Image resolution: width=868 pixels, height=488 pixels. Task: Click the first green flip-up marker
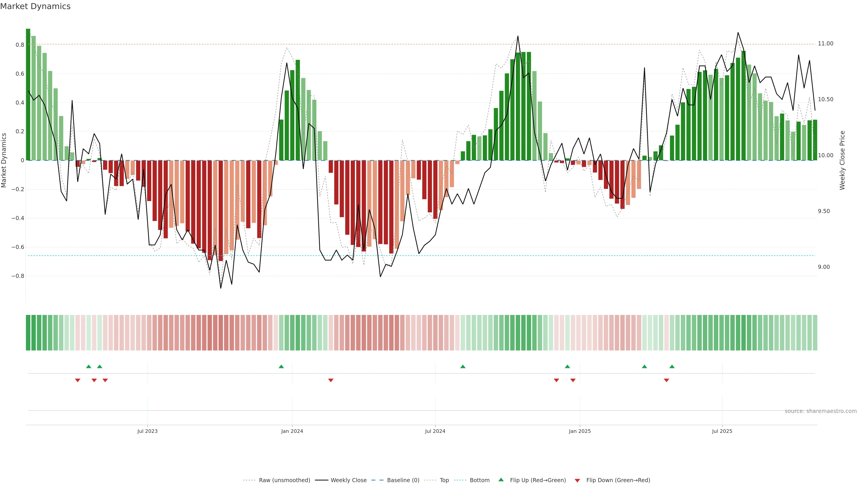[x=89, y=366]
